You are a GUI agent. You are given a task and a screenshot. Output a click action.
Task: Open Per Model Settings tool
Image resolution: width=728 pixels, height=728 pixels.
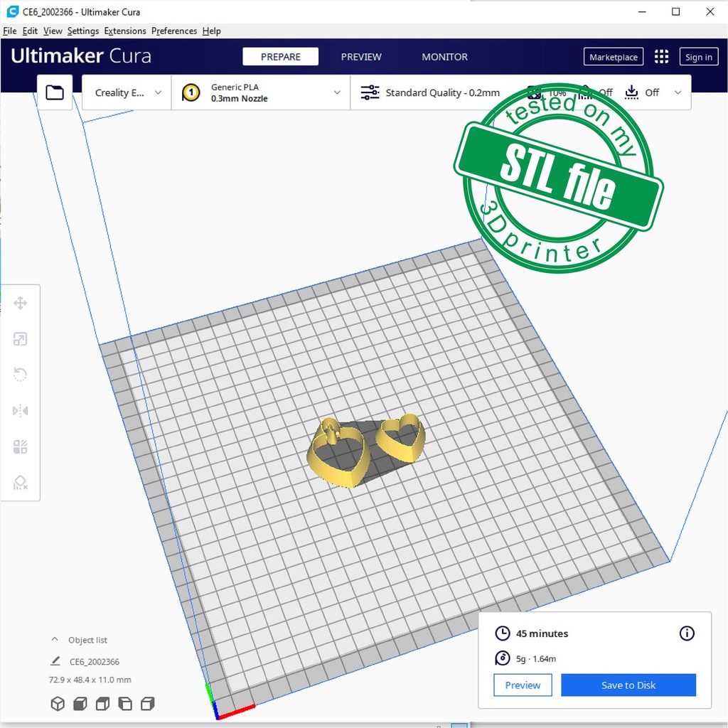(20, 447)
